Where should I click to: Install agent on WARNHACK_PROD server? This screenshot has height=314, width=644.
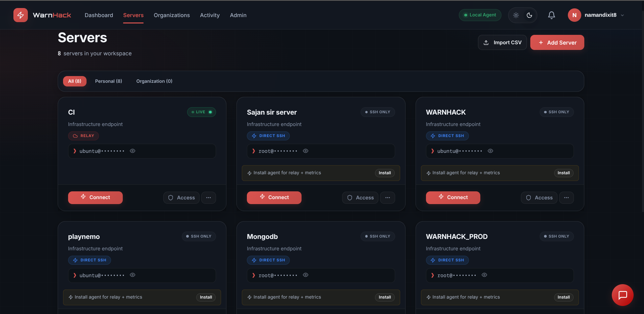tap(563, 297)
